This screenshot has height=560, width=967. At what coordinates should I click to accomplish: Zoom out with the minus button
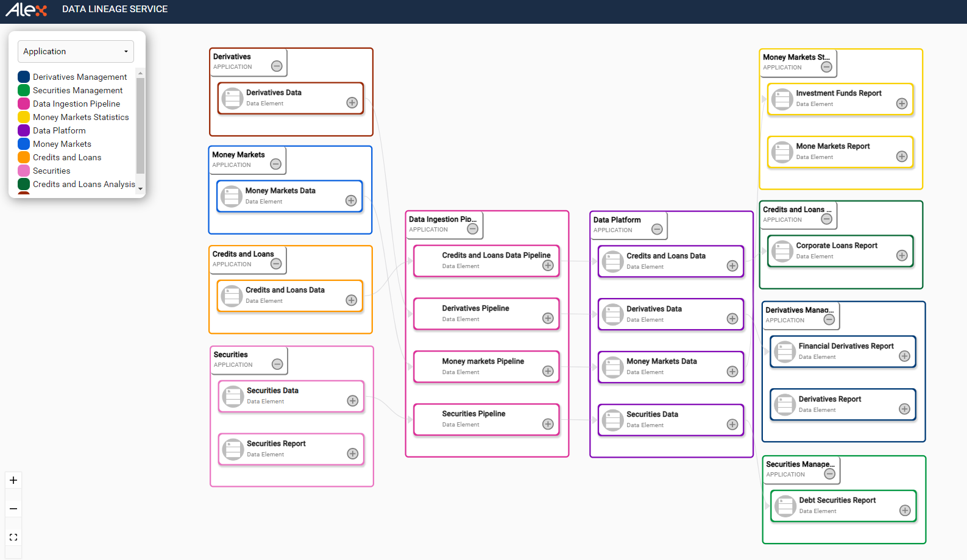pyautogui.click(x=13, y=509)
